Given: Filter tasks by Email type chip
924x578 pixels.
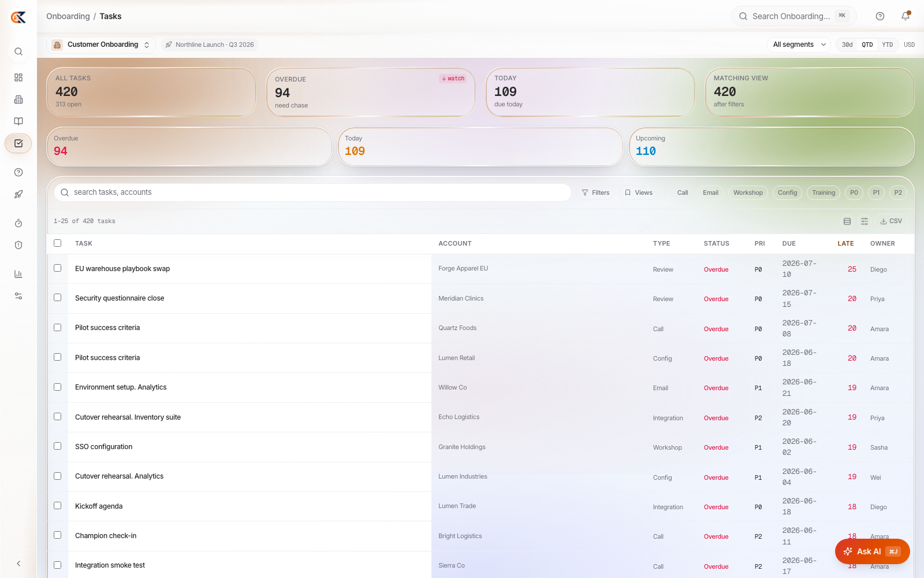Looking at the screenshot, I should pos(711,192).
